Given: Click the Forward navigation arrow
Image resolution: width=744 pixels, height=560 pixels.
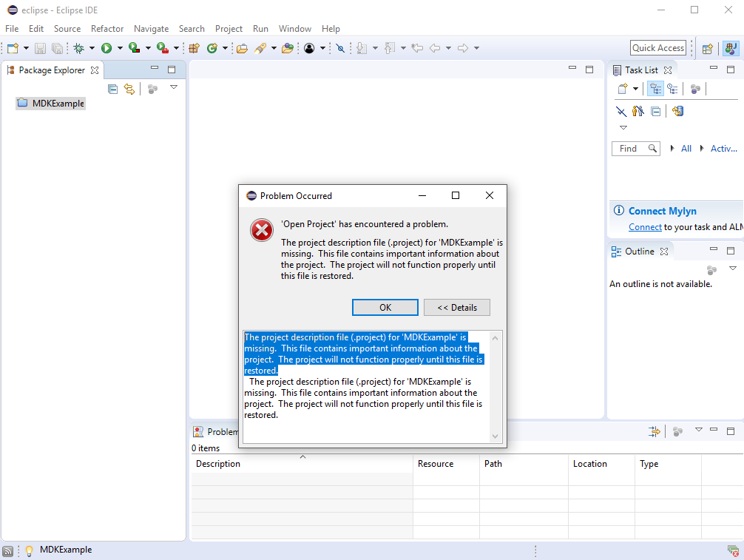Looking at the screenshot, I should point(463,48).
